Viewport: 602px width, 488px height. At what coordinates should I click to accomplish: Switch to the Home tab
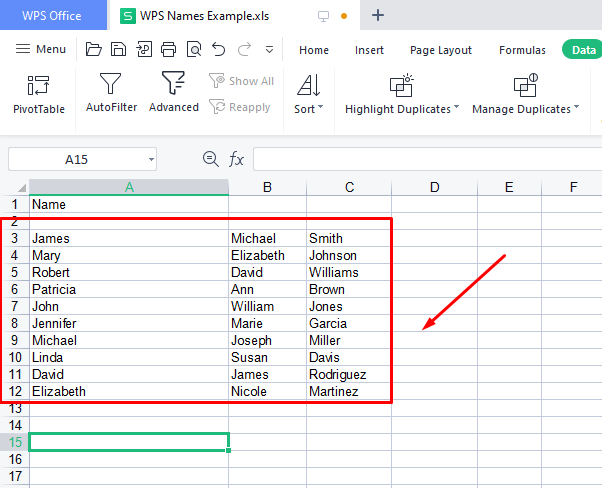pos(314,50)
